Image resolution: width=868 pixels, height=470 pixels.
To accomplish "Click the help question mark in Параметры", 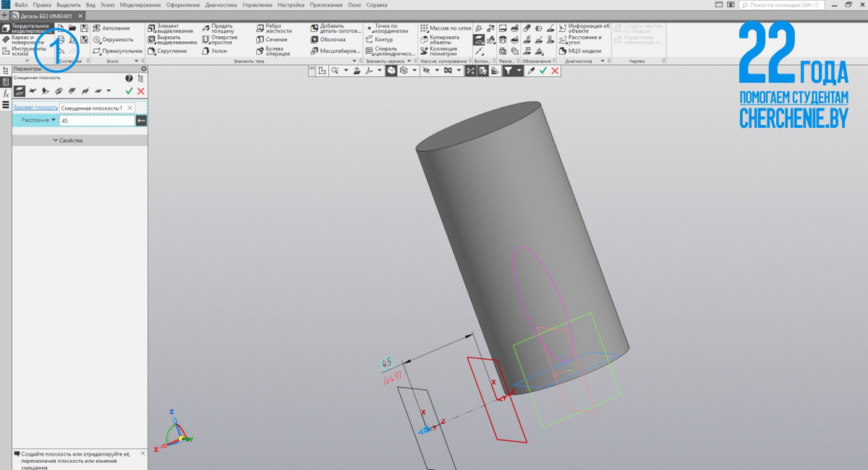I will tap(129, 78).
